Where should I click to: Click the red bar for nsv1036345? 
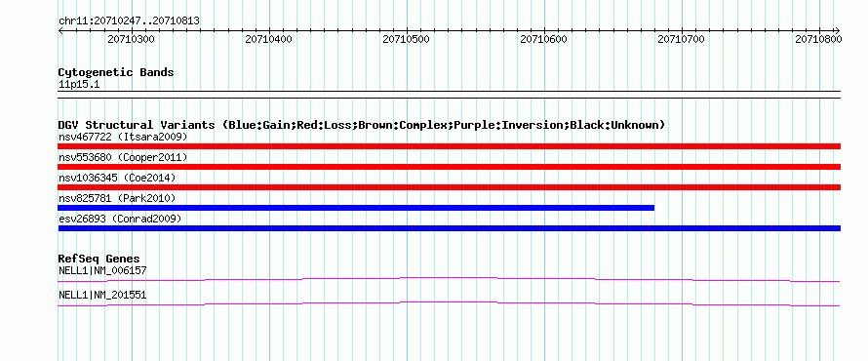click(449, 187)
